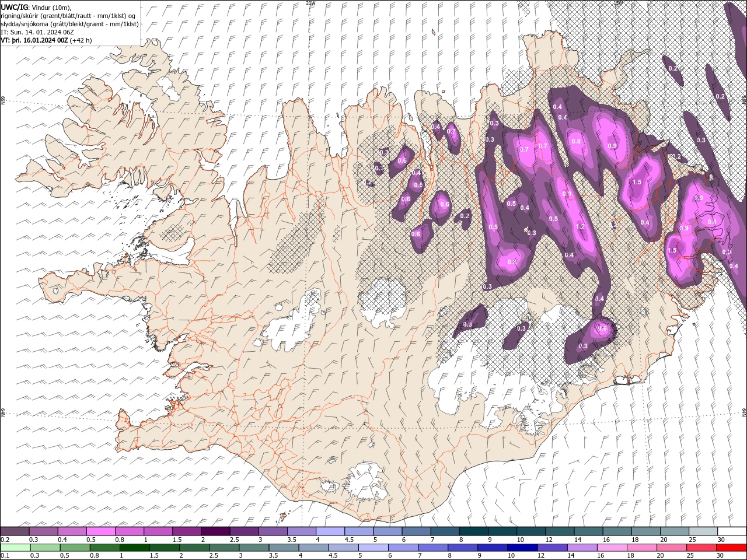Choose the lower legend swatch labeled 3.5
This screenshot has height=560, width=747.
[284, 548]
